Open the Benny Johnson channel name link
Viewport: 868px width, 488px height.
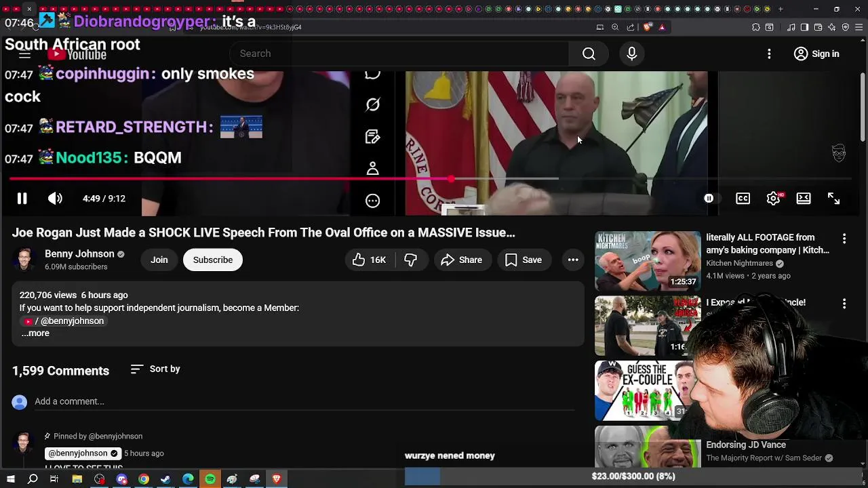(79, 253)
